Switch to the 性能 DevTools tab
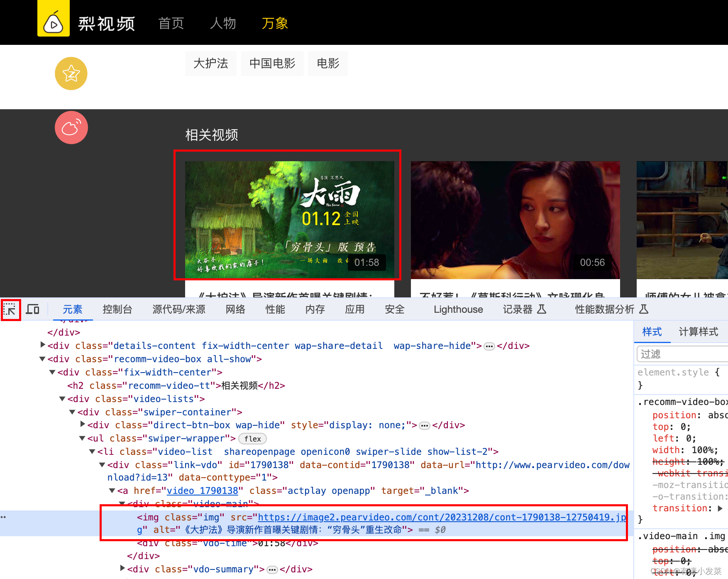Viewport: 728px width, 579px height. point(275,309)
